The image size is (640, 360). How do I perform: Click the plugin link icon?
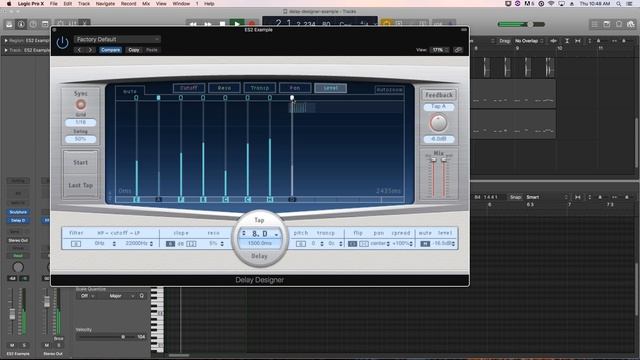(x=458, y=50)
